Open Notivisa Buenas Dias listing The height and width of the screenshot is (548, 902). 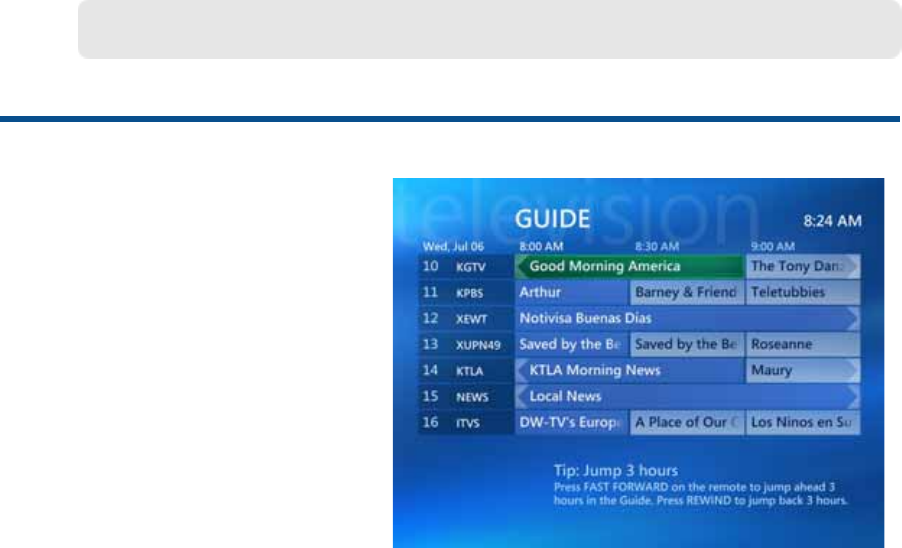coord(687,318)
